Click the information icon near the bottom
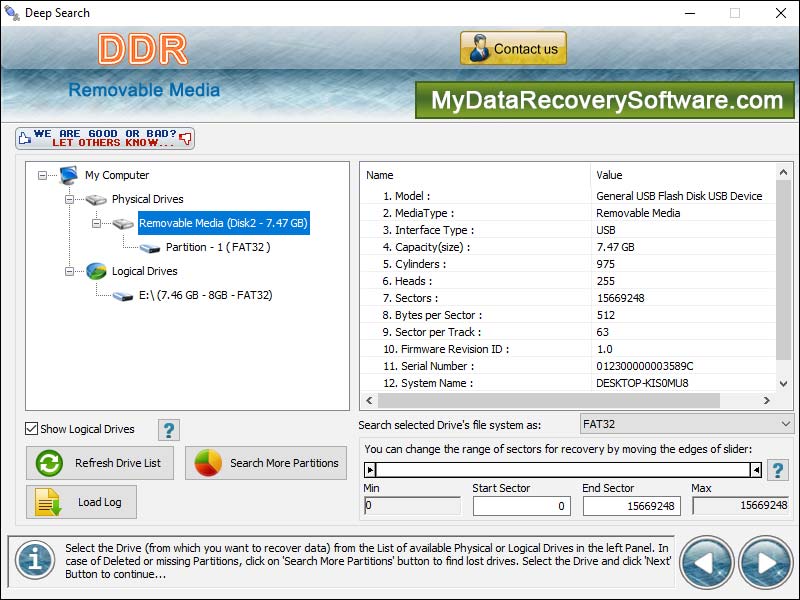Image resolution: width=800 pixels, height=600 pixels. click(x=33, y=562)
